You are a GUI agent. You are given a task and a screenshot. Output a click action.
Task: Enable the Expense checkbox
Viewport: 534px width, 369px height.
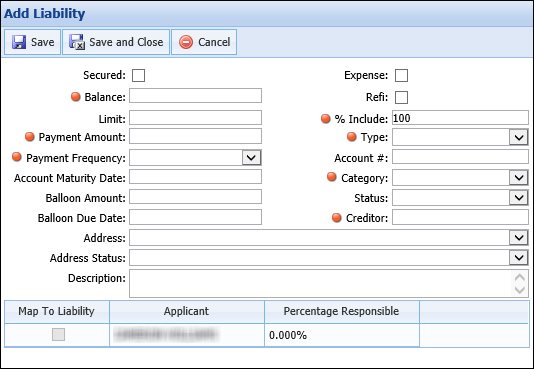tap(401, 75)
